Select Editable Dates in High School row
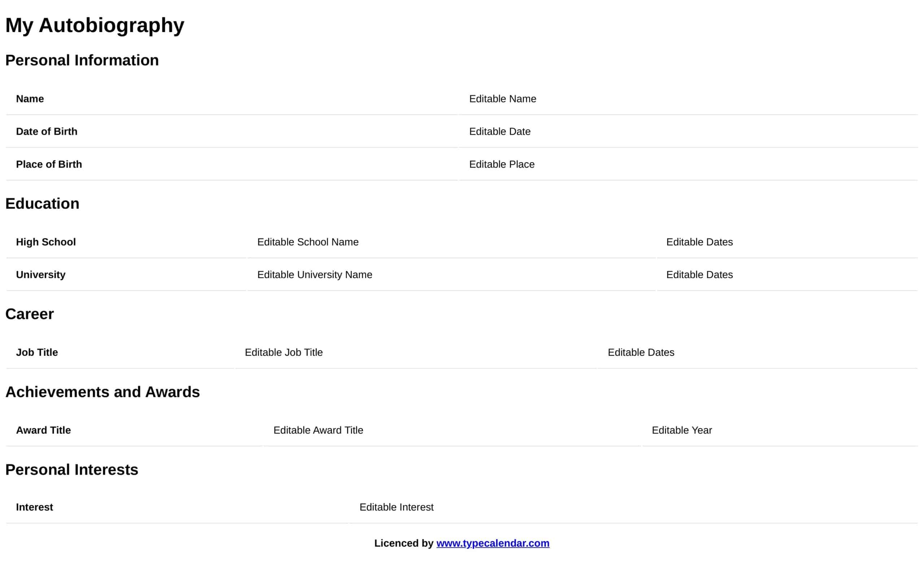Viewport: 924px width, 579px height. coord(699,242)
